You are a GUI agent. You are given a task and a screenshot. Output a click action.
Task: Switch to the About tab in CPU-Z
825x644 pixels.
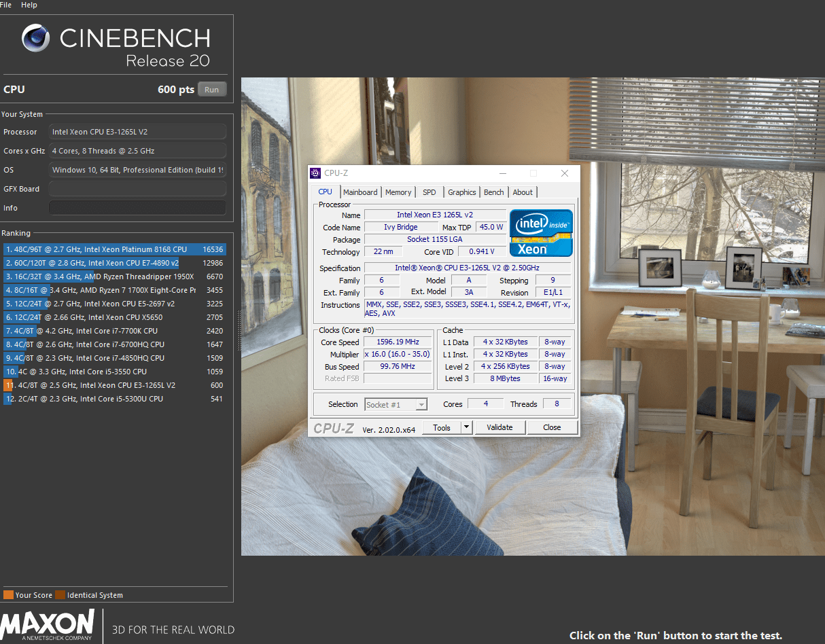(523, 192)
